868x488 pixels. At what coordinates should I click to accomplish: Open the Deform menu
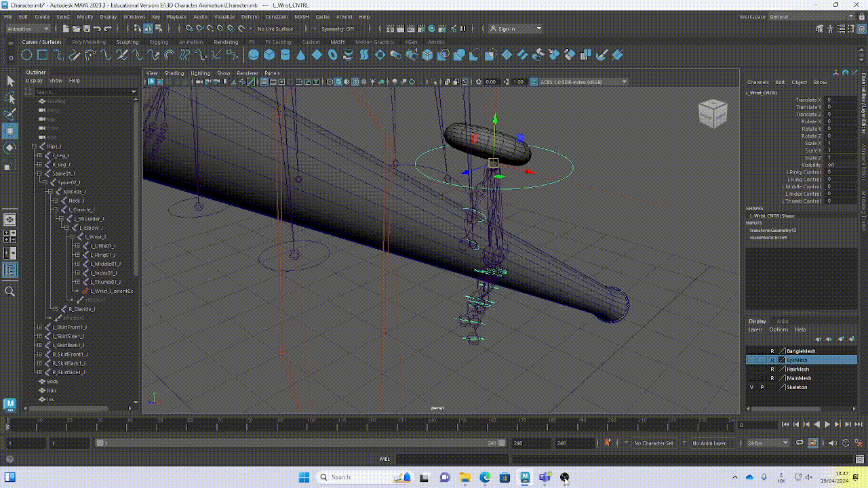pyautogui.click(x=250, y=16)
